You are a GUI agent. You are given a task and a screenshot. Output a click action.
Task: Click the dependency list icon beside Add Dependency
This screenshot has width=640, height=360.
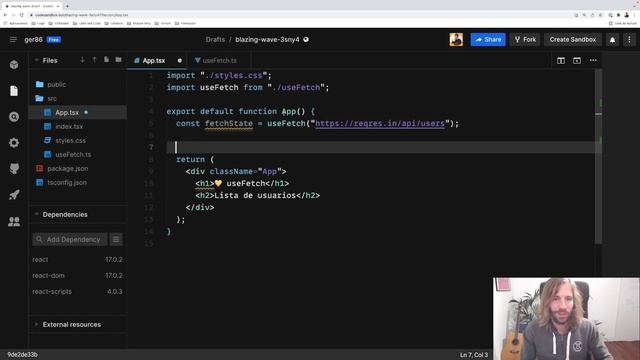pos(116,240)
